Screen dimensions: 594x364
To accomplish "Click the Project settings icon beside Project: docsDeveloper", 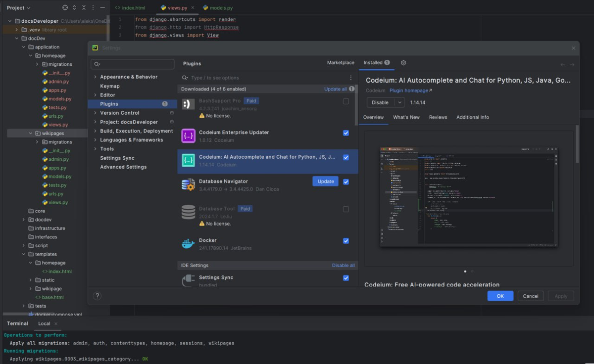I will [172, 122].
